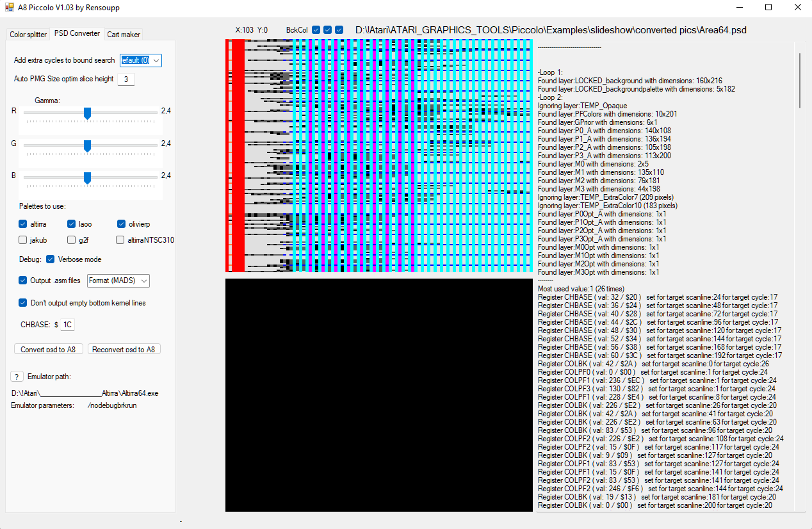Click the A8 Piccolo app icon in title bar

coord(10,8)
